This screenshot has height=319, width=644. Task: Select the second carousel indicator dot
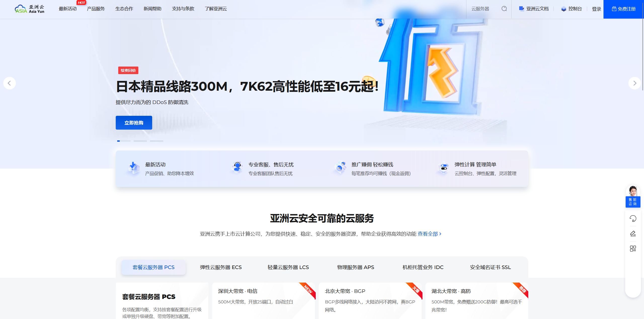point(140,141)
